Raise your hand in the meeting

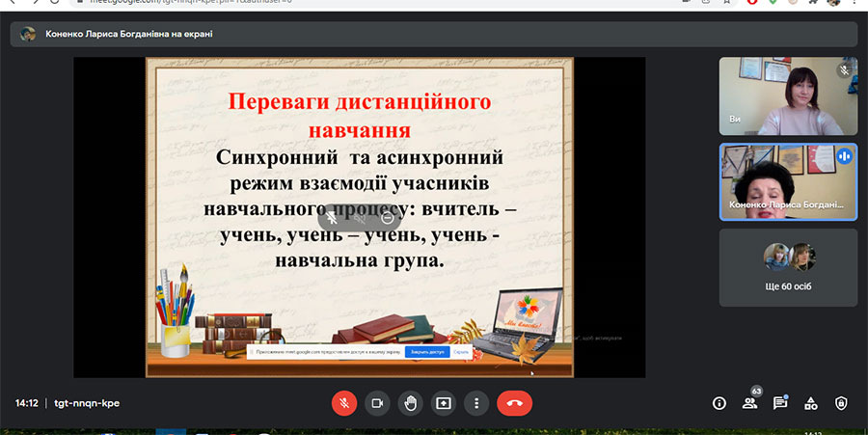coord(410,403)
